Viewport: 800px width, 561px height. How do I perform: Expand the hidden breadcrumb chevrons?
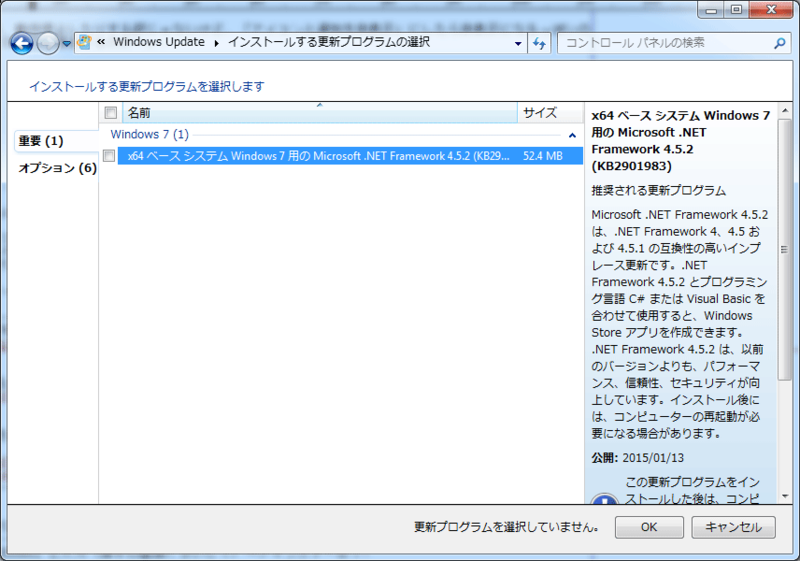tap(101, 42)
